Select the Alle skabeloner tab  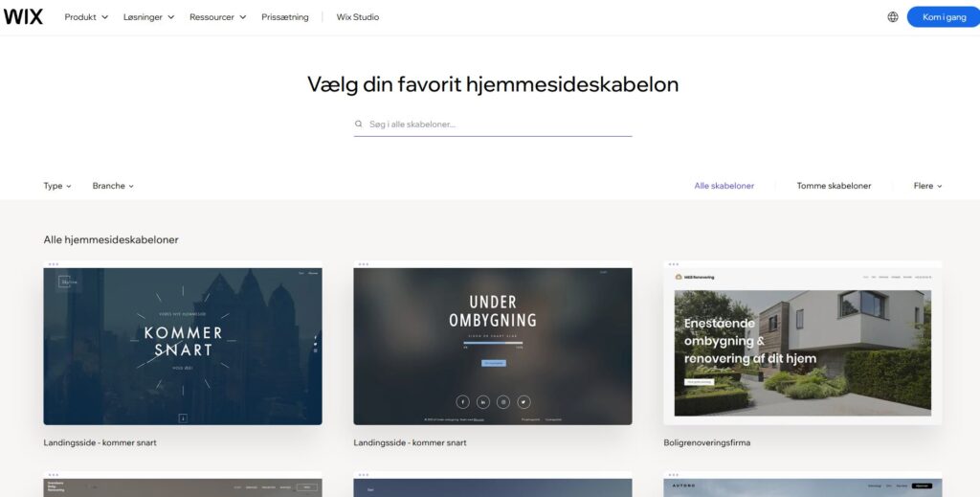pyautogui.click(x=724, y=186)
